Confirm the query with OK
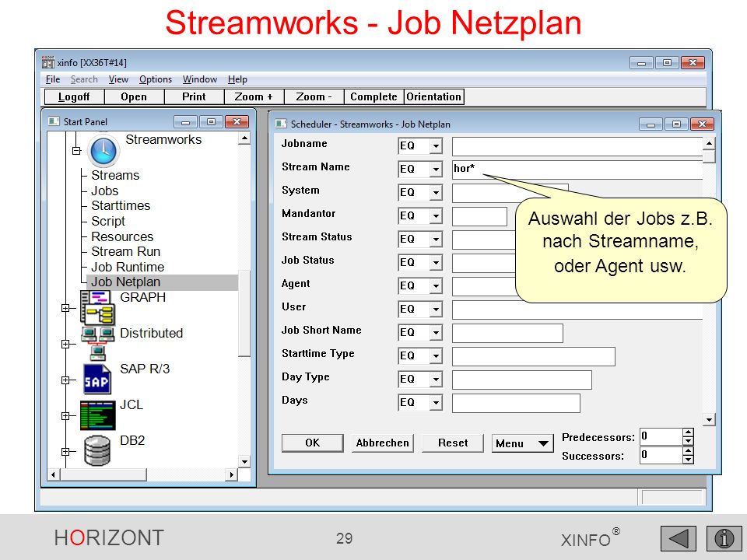Viewport: 747px width, 560px height. tap(313, 443)
